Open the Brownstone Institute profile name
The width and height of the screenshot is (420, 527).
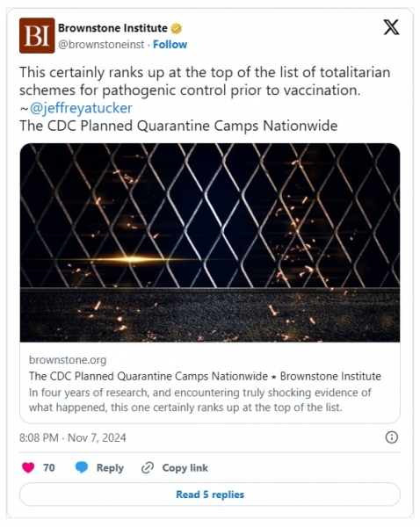(112, 28)
